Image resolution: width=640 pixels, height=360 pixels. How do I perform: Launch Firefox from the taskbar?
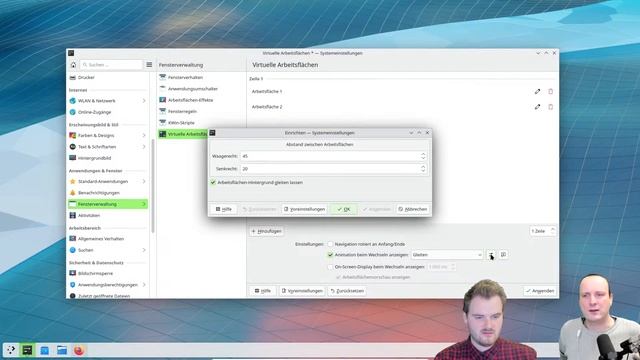[x=79, y=350]
